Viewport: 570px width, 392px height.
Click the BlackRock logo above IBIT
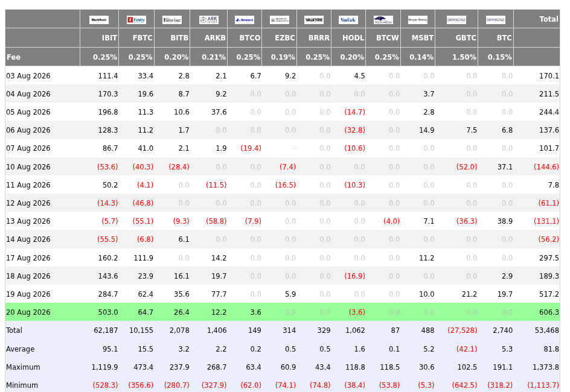point(99,19)
